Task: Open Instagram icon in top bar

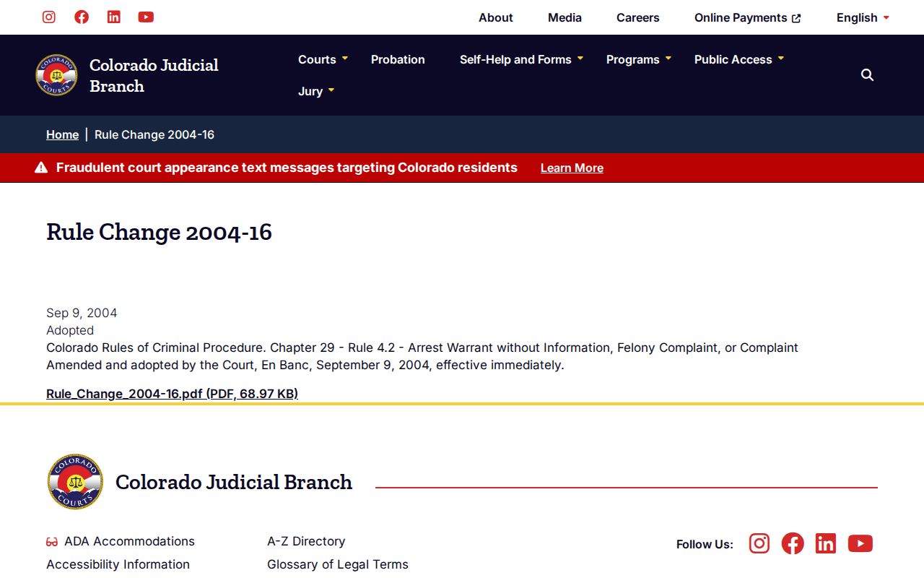Action: [49, 17]
